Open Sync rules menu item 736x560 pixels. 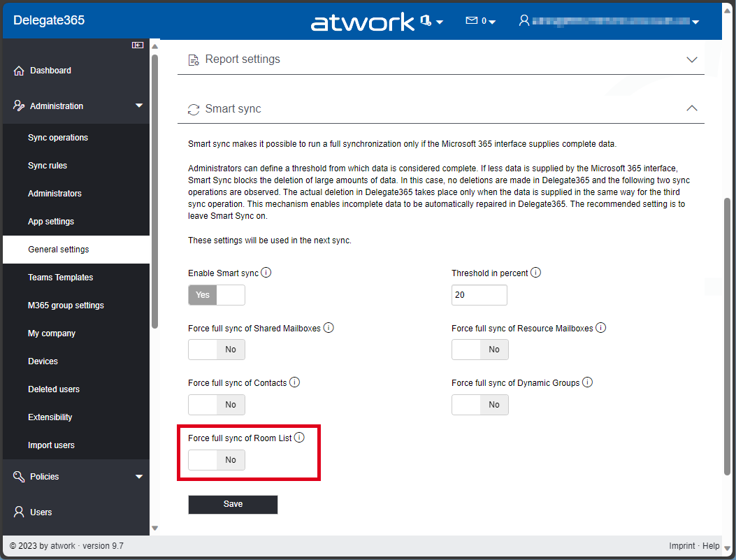point(76,166)
